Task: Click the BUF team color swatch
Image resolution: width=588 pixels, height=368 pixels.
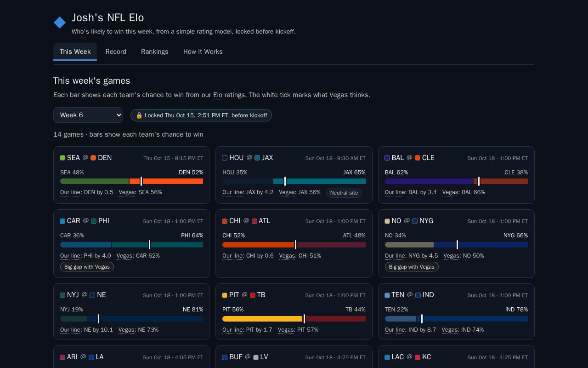Action: click(225, 357)
